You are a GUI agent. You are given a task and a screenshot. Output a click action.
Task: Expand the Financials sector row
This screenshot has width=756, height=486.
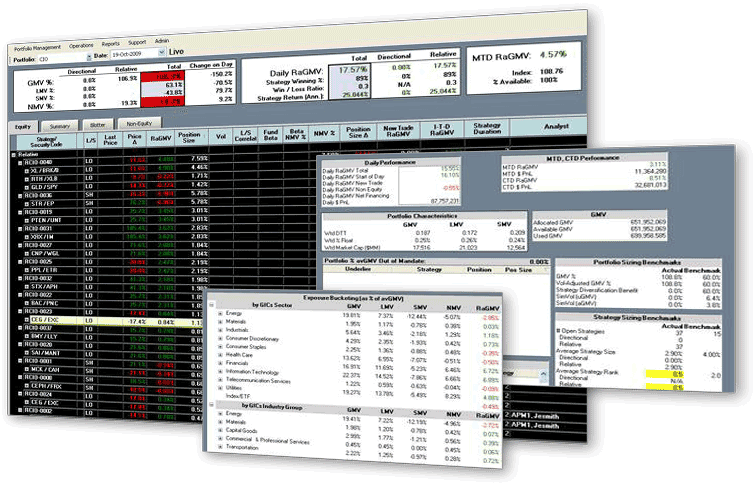(221, 364)
